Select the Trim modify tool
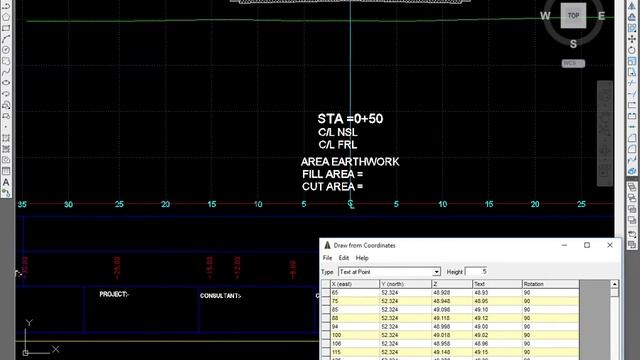The width and height of the screenshot is (640, 360). tap(632, 83)
